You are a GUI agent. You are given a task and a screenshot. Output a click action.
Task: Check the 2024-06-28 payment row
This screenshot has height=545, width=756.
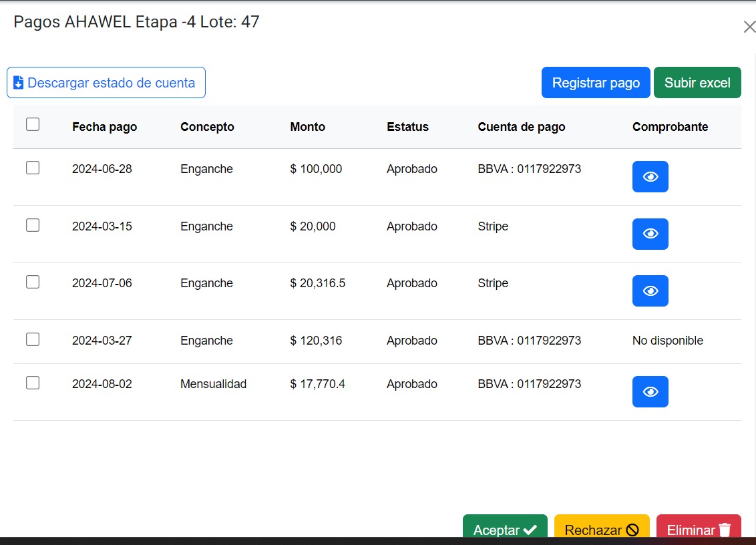(33, 168)
